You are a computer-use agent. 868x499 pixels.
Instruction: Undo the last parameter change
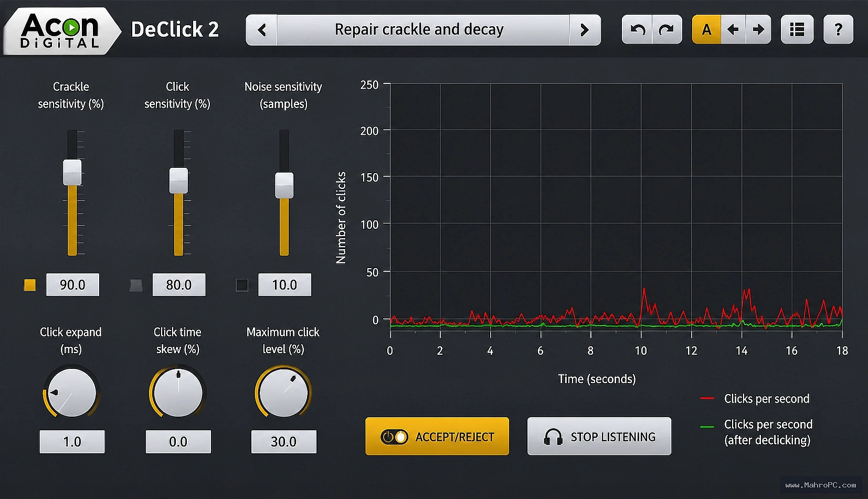(637, 29)
